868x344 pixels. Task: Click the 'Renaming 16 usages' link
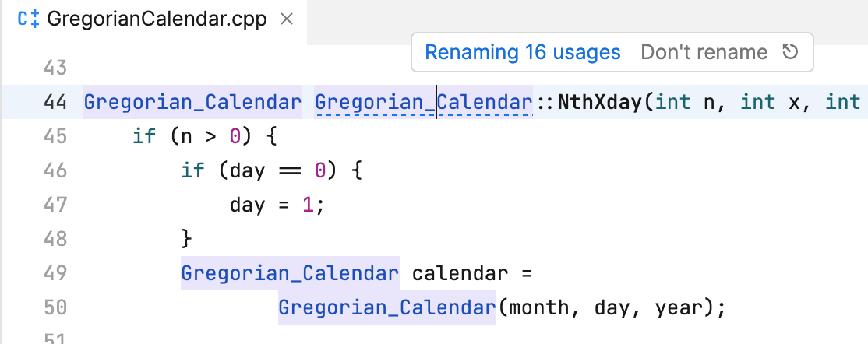click(x=522, y=52)
